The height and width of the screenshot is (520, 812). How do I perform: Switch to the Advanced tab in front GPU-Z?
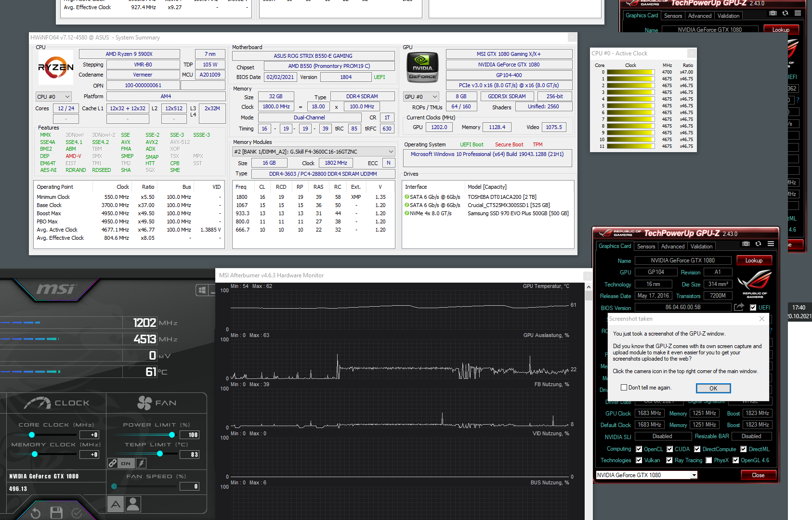point(673,247)
